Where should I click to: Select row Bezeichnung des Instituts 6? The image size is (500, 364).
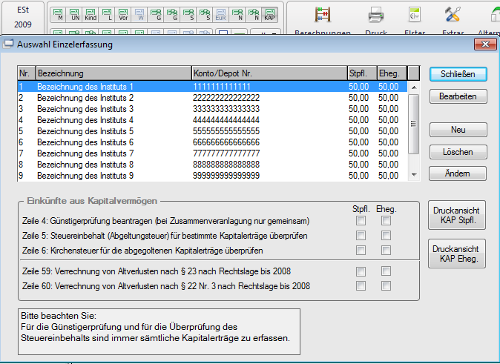point(212,142)
